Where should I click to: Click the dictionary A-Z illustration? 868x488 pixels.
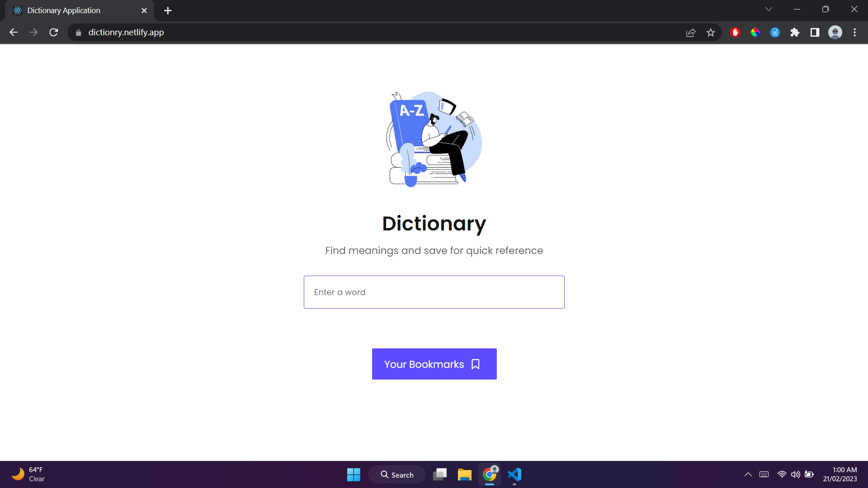434,139
